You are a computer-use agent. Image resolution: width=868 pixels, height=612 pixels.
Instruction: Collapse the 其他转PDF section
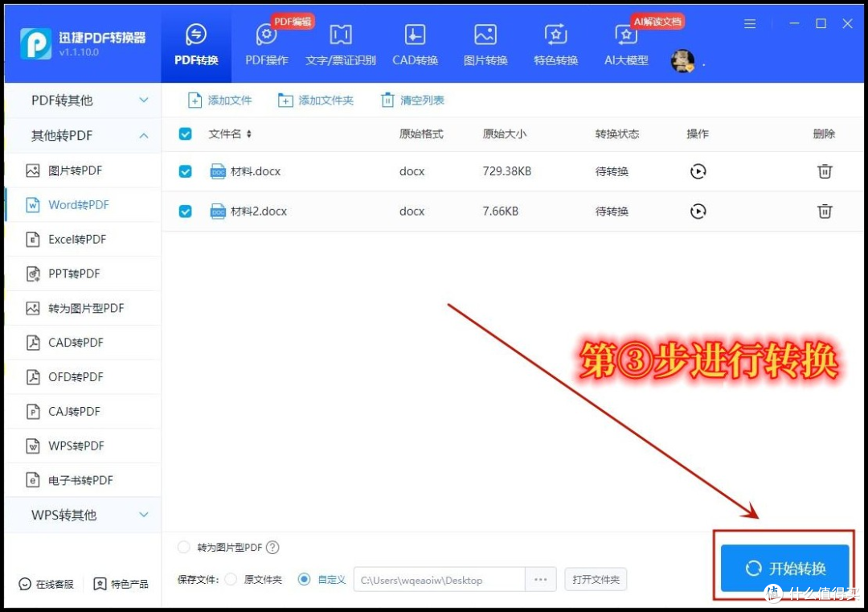83,135
